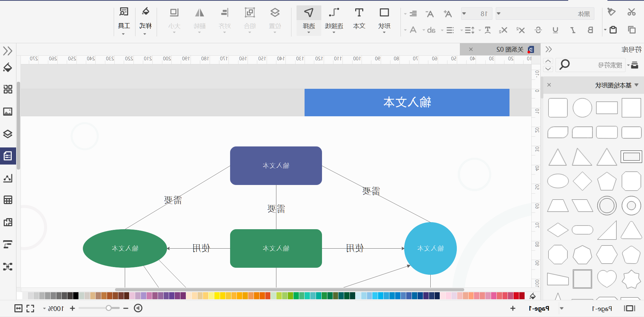Screen dimensions: 644x317
Task: Open the 对齐 align menu
Action: click(x=225, y=20)
